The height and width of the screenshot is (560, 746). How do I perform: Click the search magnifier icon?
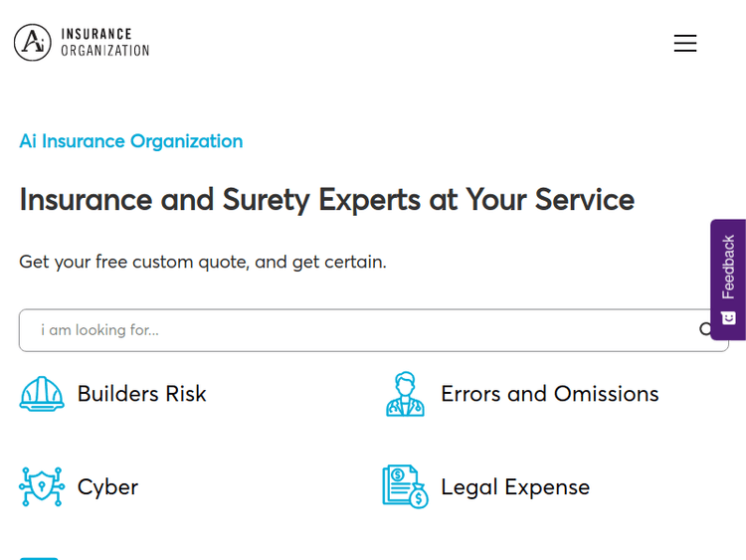tap(706, 330)
